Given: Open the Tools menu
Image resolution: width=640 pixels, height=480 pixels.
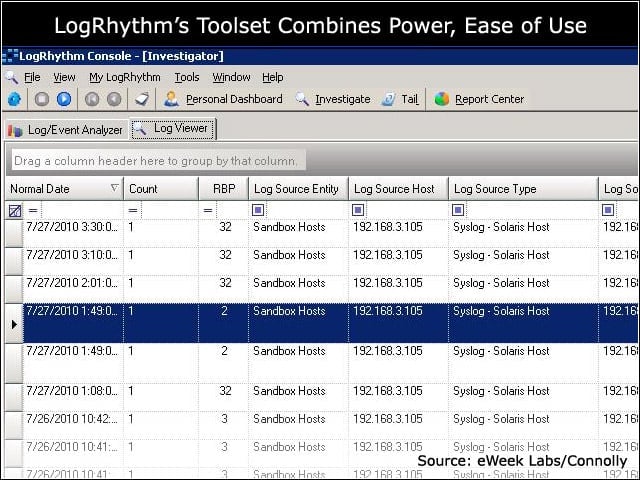Looking at the screenshot, I should point(187,77).
